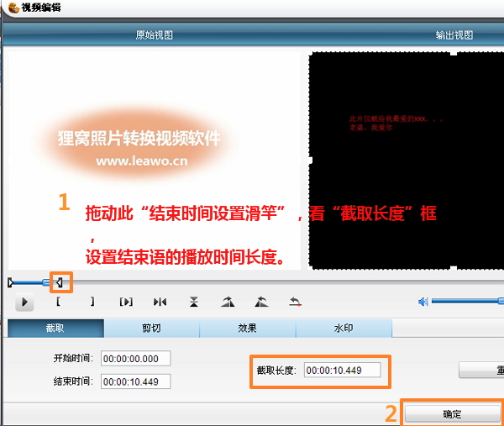Click the start time marker on timeline

(x=11, y=282)
